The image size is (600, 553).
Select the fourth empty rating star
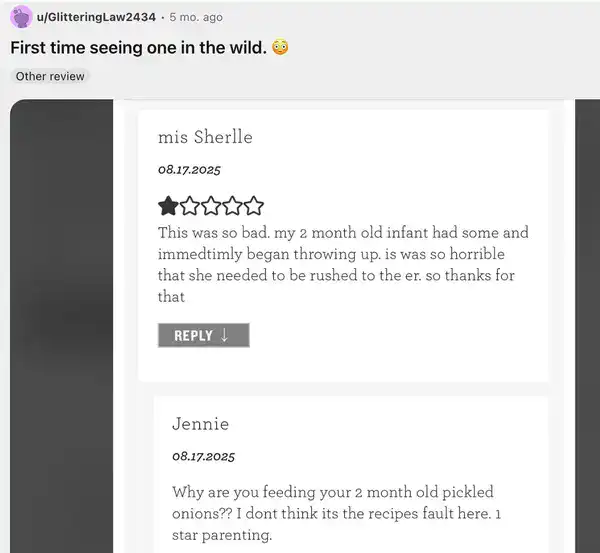(x=232, y=206)
